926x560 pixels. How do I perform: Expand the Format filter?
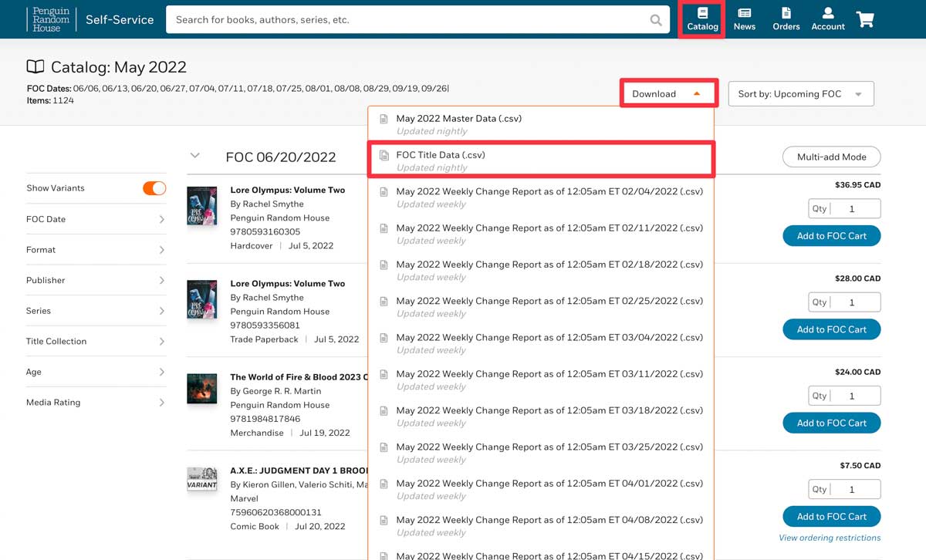[x=96, y=250]
